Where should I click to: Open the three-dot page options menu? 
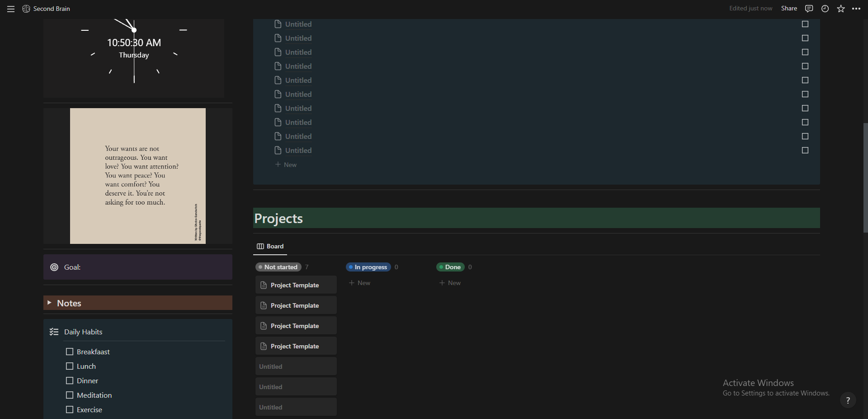coord(856,9)
